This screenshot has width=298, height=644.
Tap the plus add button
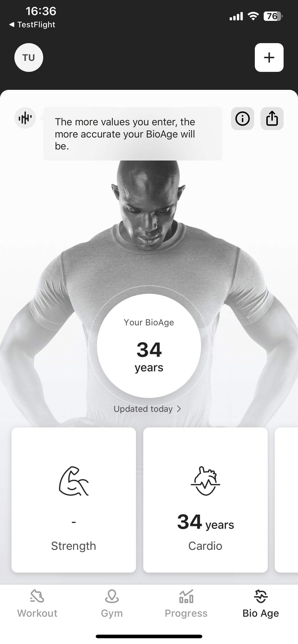(269, 57)
